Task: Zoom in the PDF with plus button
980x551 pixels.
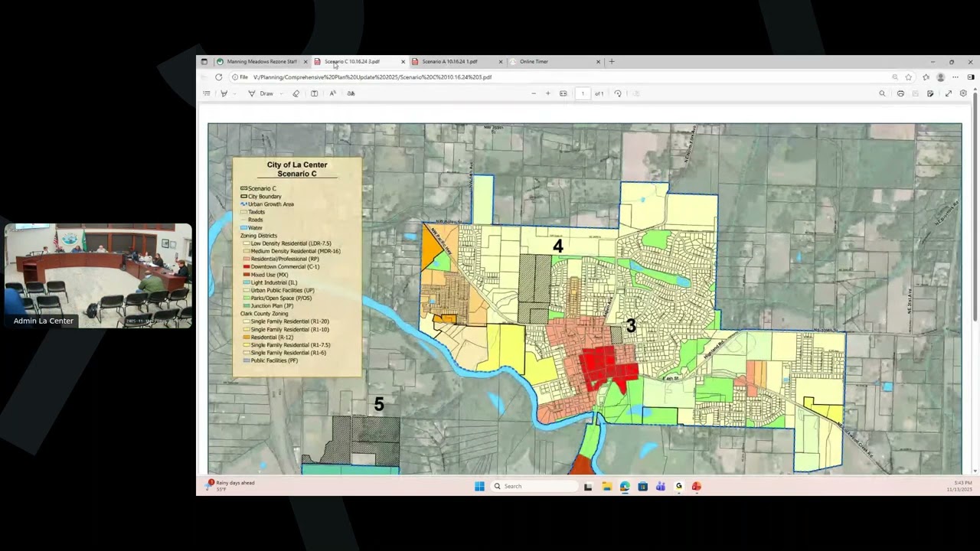Action: coord(547,93)
